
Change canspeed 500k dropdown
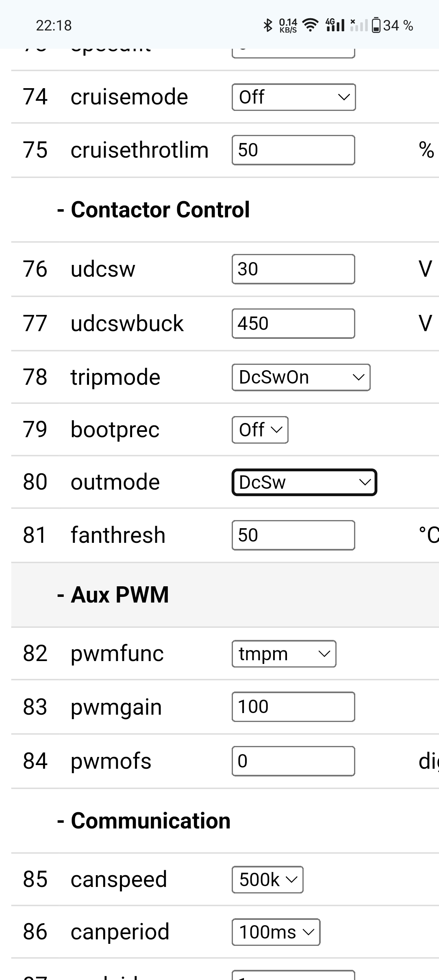click(x=267, y=880)
